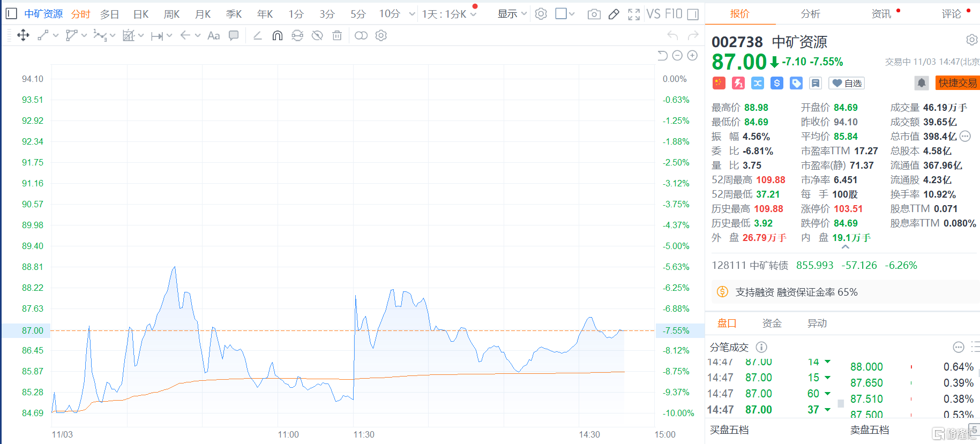Screen dimensions: 980x444
Task: Click 支持融资 margin info row
Action: tap(846, 292)
